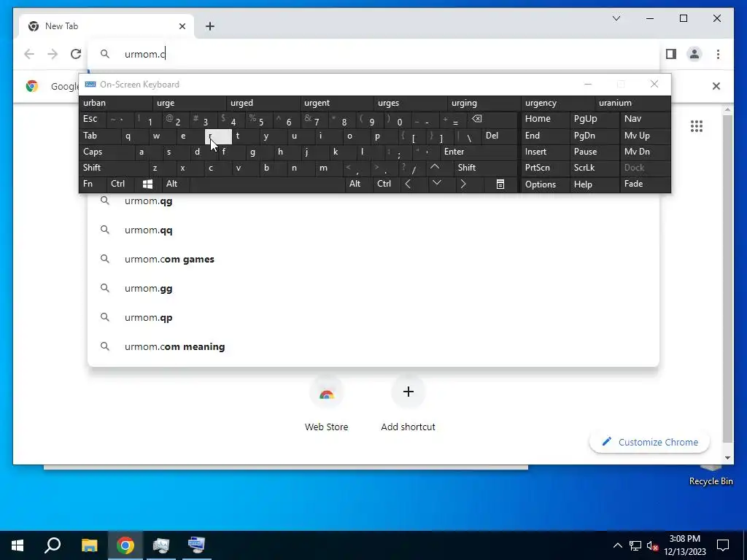Viewport: 747px width, 560px height.
Task: Go back with Chrome's back arrow
Action: (x=29, y=54)
